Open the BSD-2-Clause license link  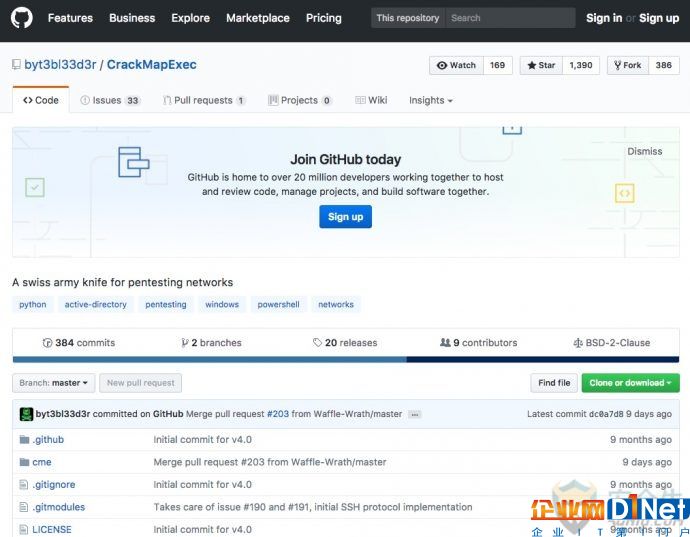pyautogui.click(x=612, y=342)
